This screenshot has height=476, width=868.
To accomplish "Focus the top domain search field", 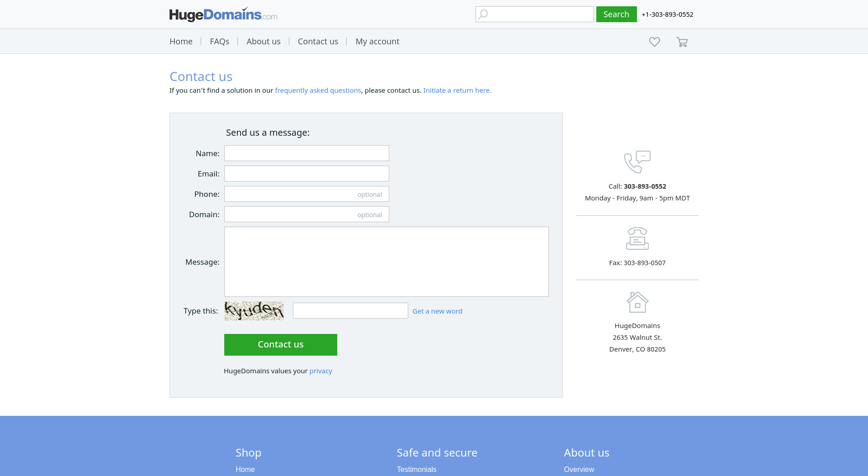I will (534, 14).
